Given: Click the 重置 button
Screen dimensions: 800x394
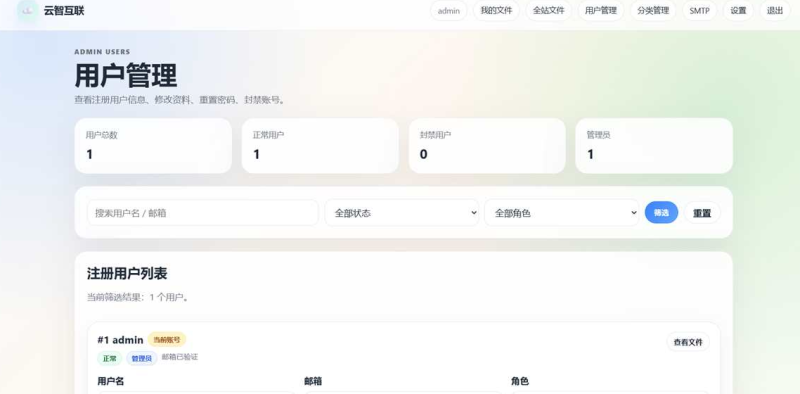Looking at the screenshot, I should pos(702,213).
